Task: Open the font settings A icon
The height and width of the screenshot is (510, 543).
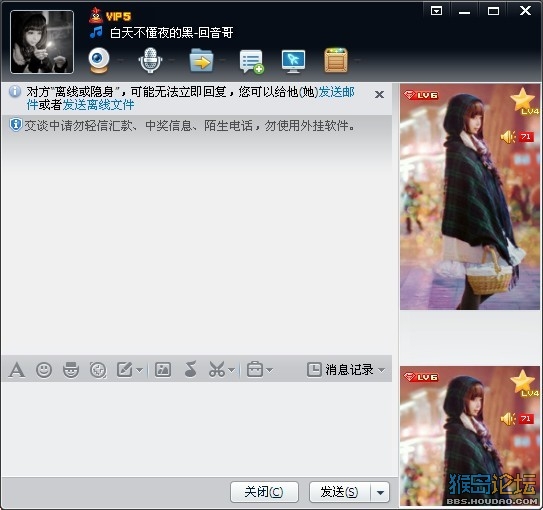Action: coord(17,370)
